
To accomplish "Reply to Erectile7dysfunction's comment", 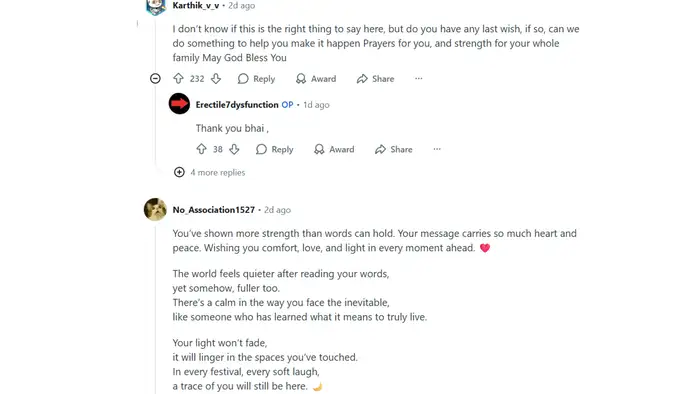I will click(275, 149).
